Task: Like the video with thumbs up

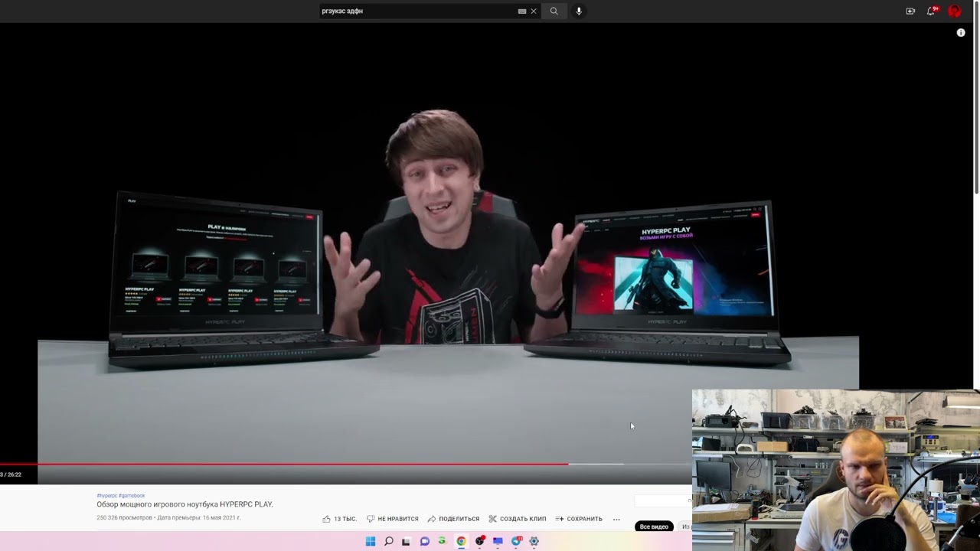Action: click(x=339, y=519)
